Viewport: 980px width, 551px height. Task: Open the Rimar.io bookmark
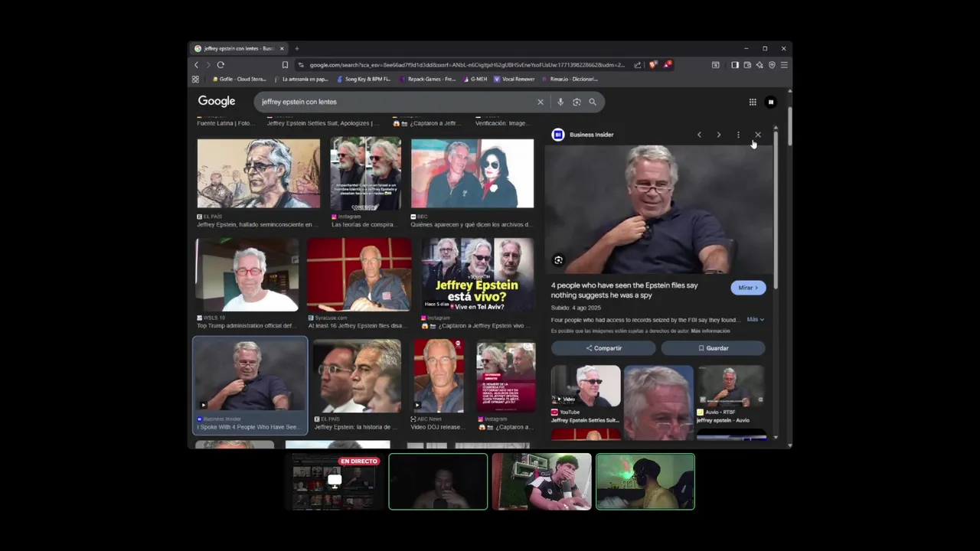(x=570, y=79)
